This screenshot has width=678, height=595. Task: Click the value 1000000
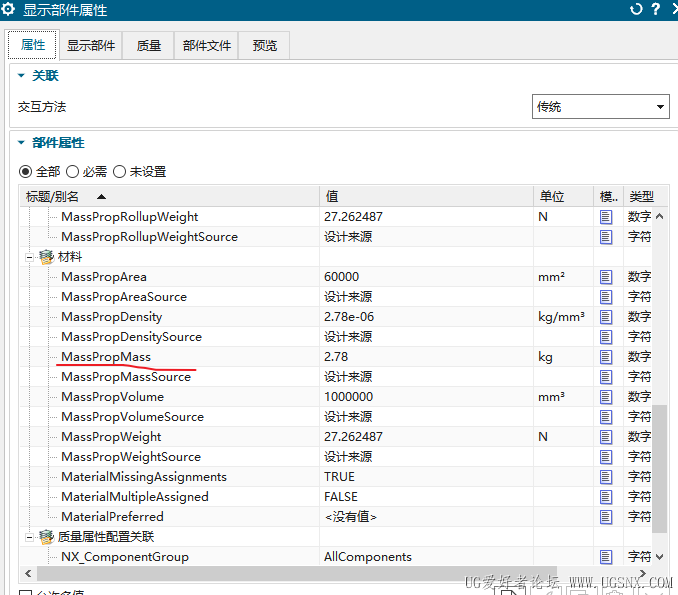click(x=349, y=397)
